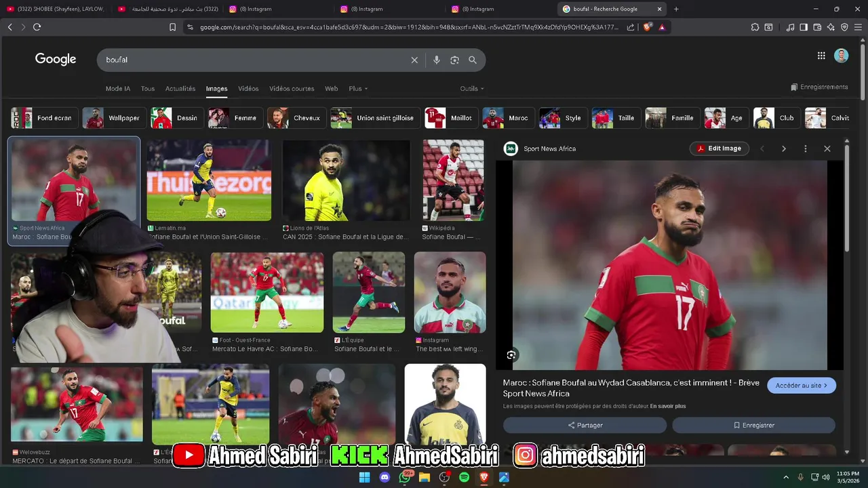Click the Google logo
This screenshot has width=868, height=488.
coord(56,60)
